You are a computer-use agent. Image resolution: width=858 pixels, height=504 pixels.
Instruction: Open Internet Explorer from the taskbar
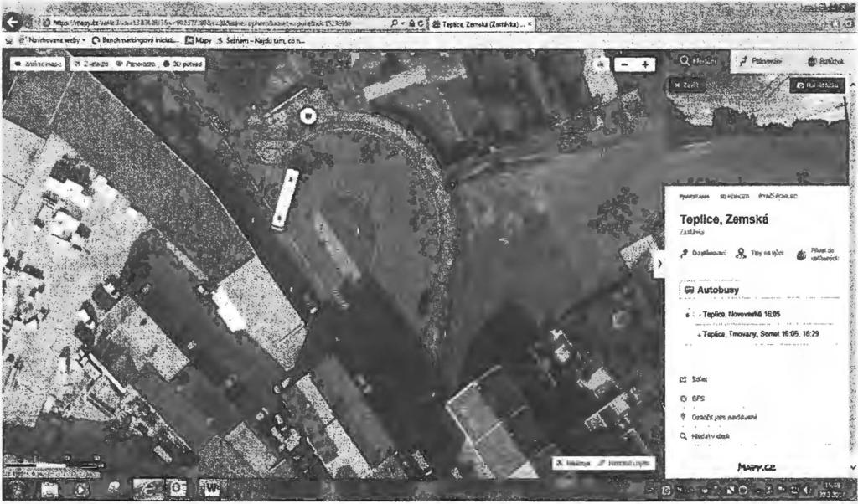tap(147, 489)
